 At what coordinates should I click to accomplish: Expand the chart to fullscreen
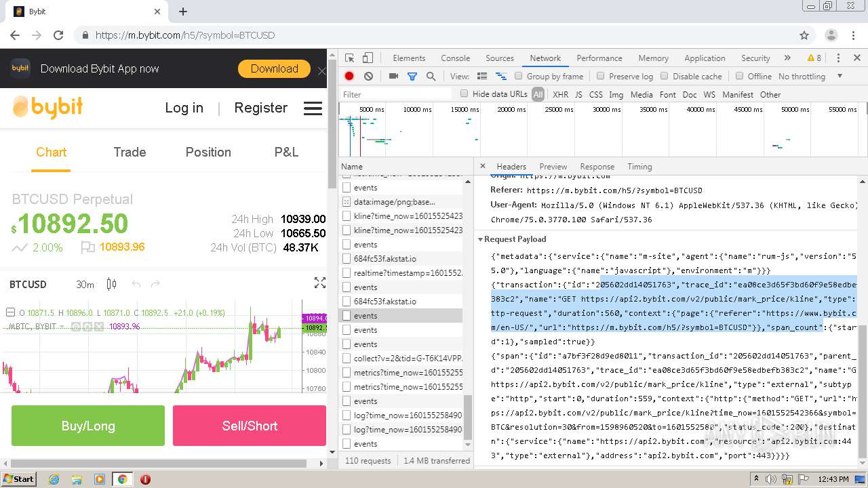[x=320, y=283]
